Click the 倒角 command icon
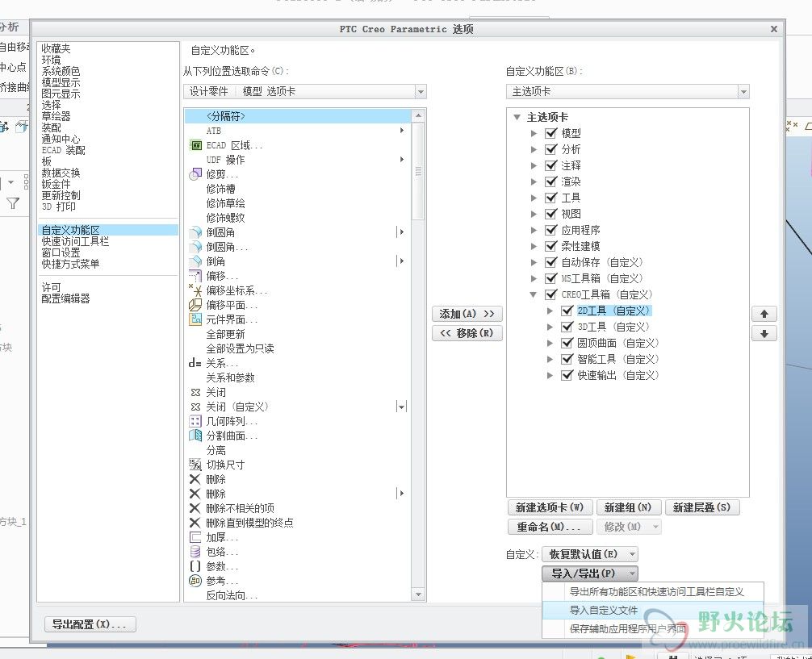 195,261
